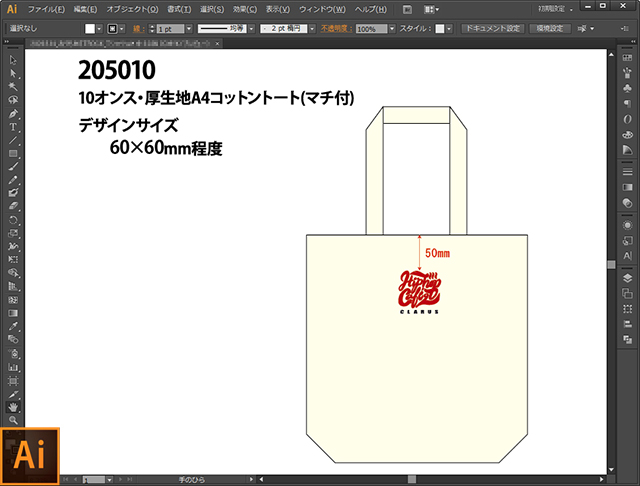Image resolution: width=640 pixels, height=486 pixels.
Task: Select the Symbol Sprayer tool
Action: pos(13,353)
